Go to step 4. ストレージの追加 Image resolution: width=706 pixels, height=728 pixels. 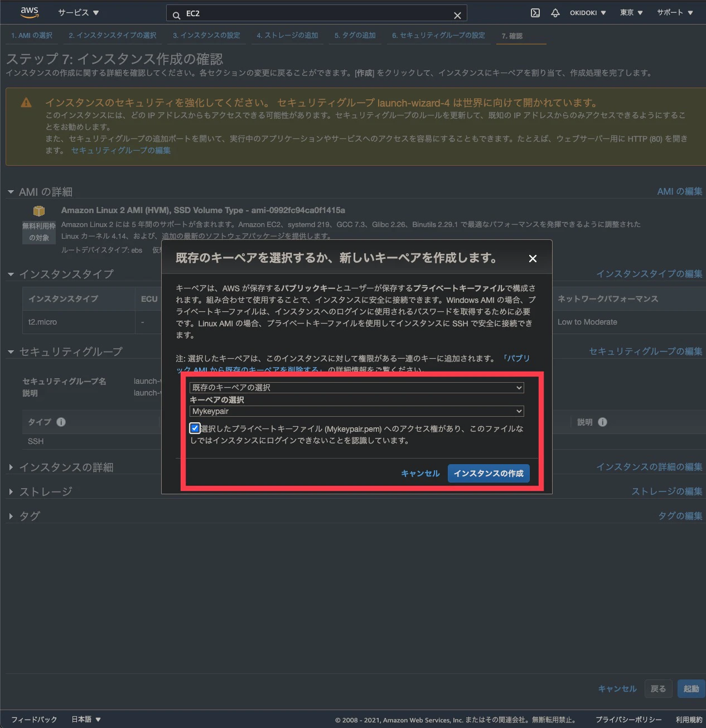(287, 35)
